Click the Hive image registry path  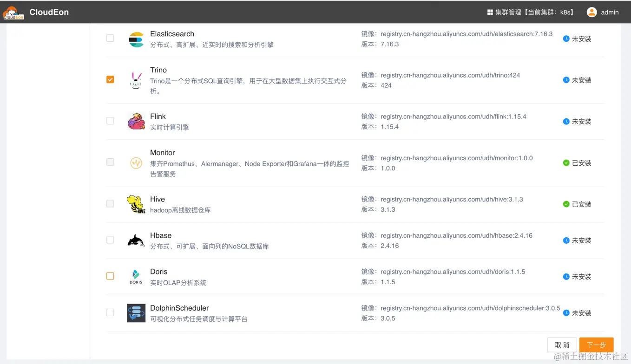coord(452,199)
